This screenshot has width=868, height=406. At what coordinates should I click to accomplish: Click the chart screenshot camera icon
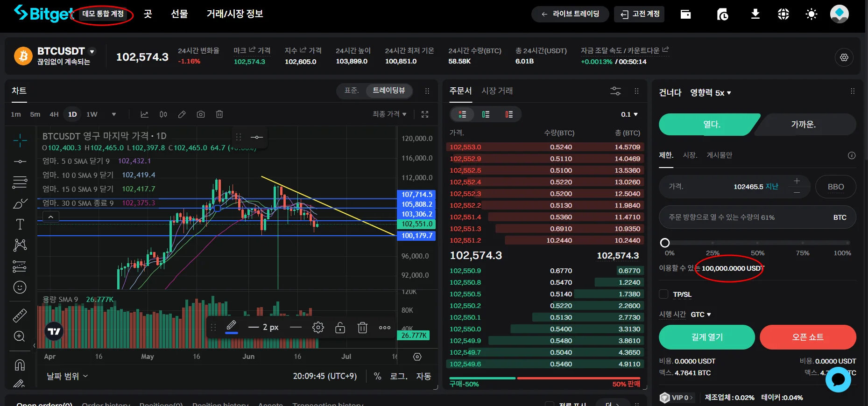201,114
